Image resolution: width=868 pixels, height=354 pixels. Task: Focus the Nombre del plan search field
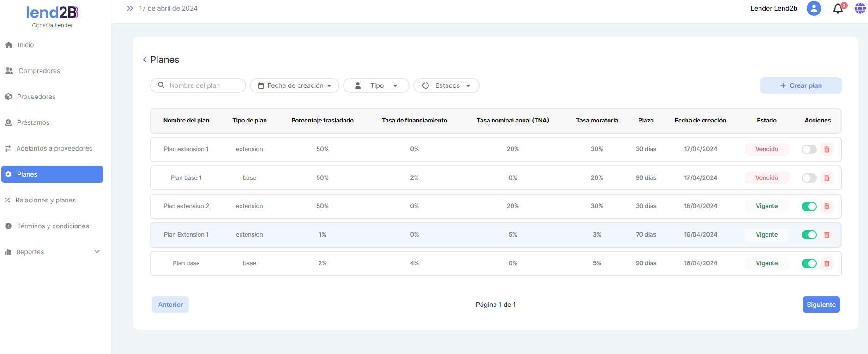tap(203, 85)
